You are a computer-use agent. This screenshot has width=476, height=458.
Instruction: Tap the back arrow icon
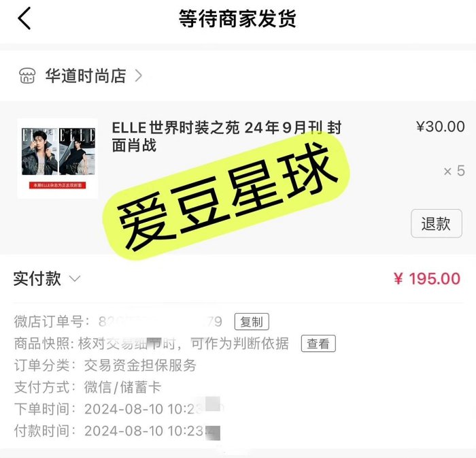25,19
